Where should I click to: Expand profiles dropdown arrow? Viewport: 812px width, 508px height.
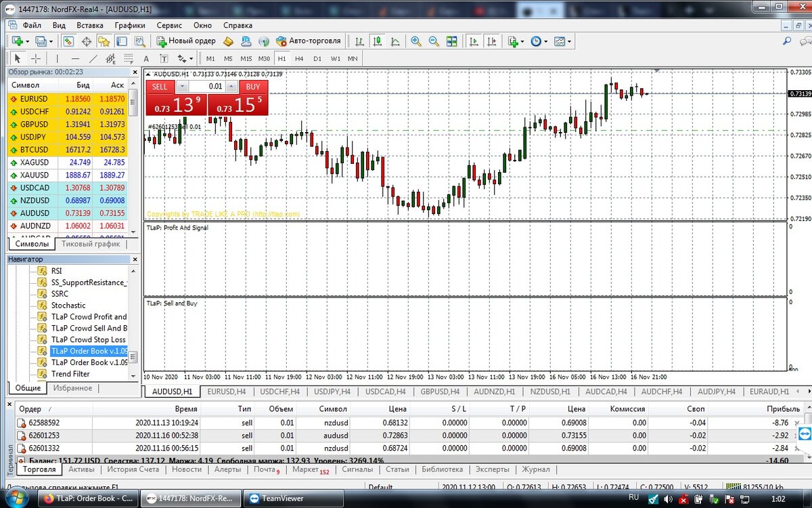pos(51,41)
